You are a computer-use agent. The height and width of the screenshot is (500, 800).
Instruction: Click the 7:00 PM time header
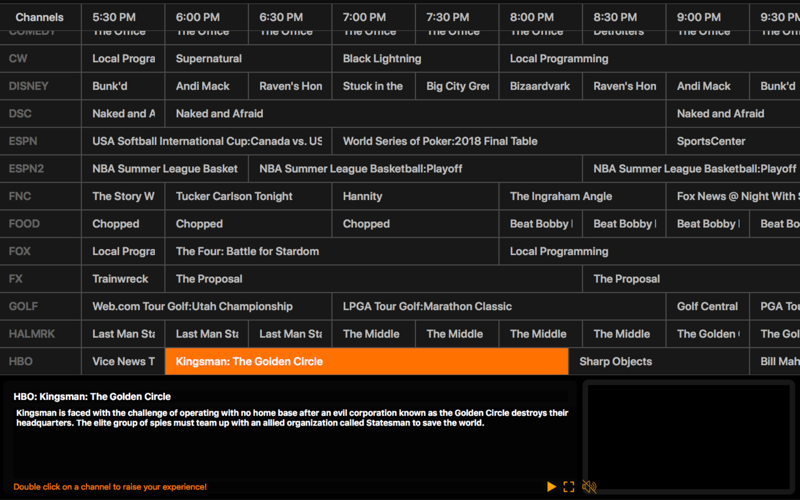coord(373,17)
